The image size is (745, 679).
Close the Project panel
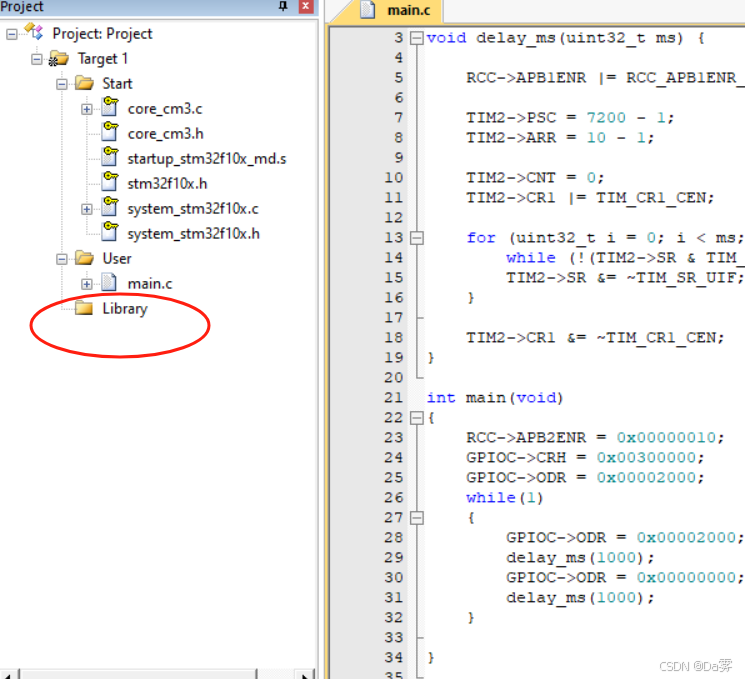click(306, 6)
